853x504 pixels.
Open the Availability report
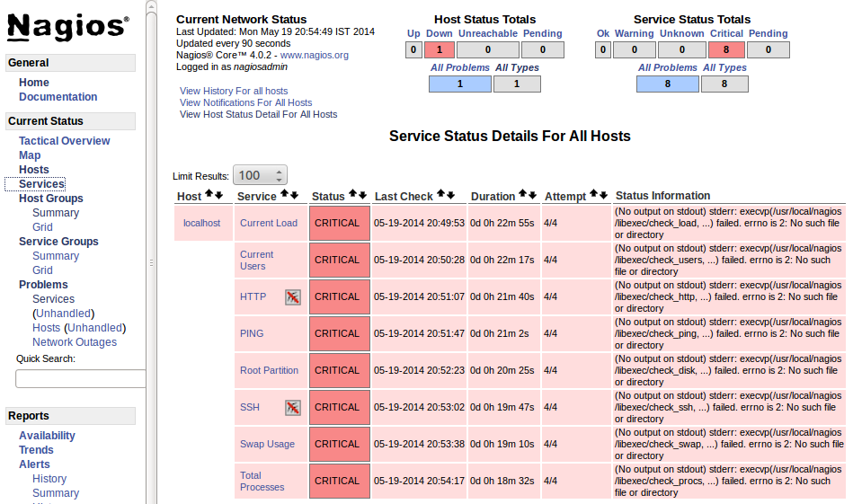pos(47,436)
